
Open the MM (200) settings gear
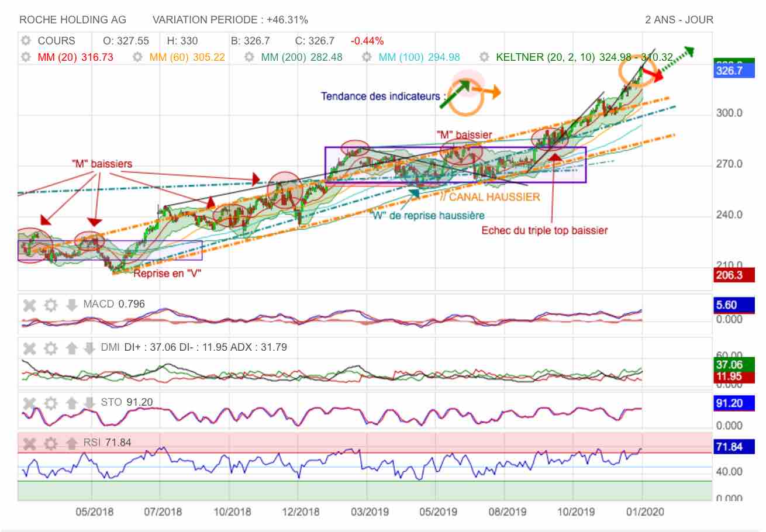[x=249, y=57]
